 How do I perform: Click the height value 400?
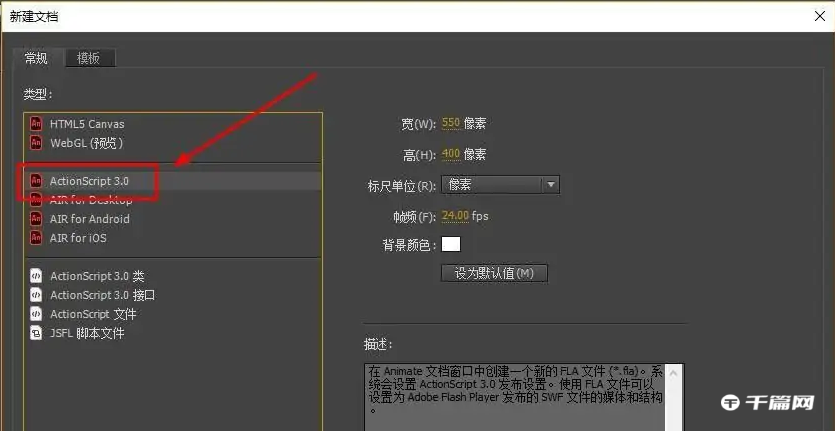pyautogui.click(x=451, y=154)
